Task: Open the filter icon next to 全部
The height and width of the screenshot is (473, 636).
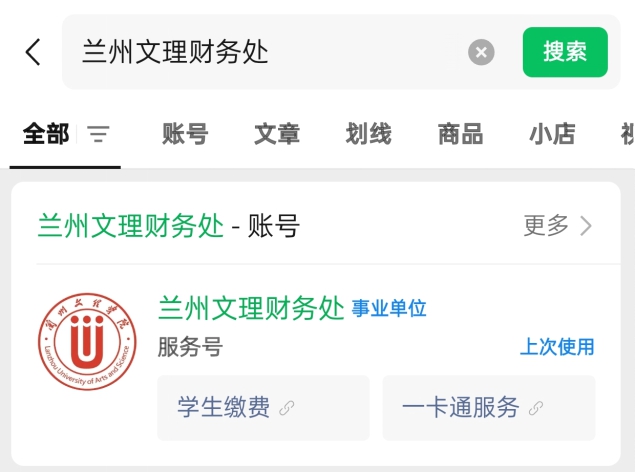Action: tap(99, 134)
